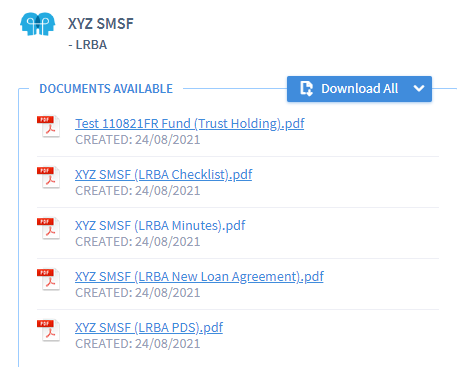Open XYZ SMSF (LRBA PDS).pdf link

149,328
